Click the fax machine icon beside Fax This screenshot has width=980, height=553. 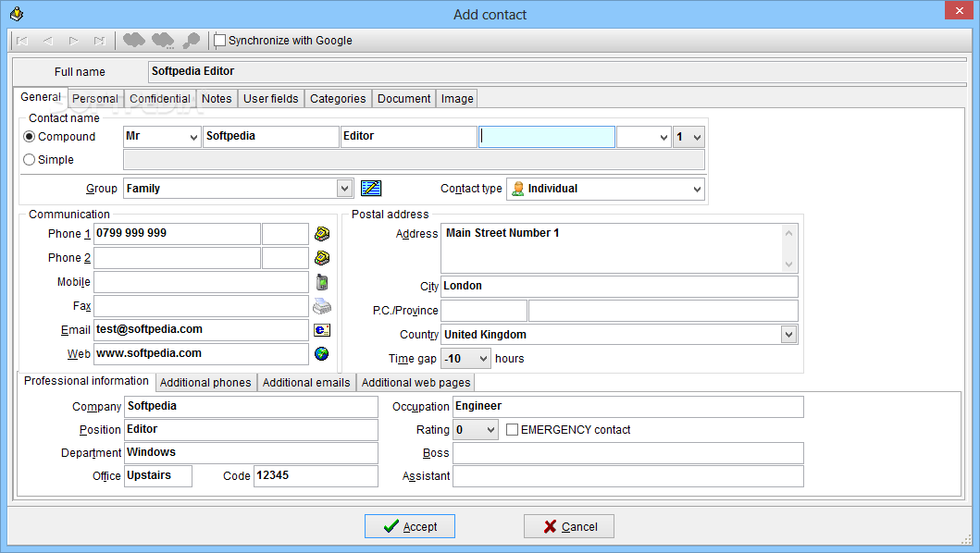[x=322, y=306]
